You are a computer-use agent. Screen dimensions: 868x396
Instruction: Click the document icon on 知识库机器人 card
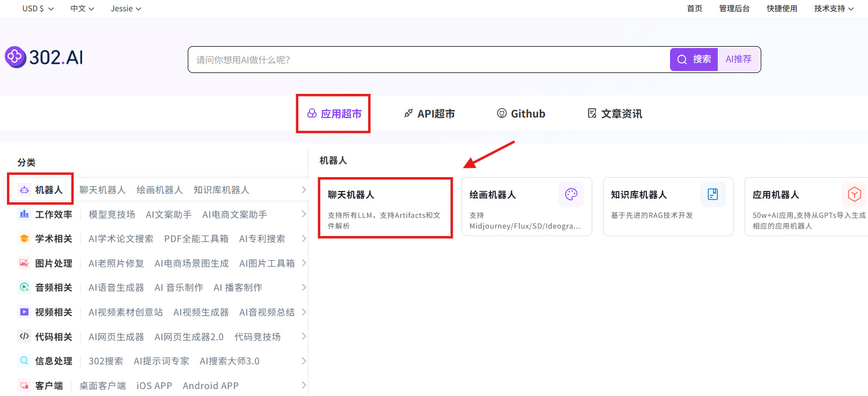tap(713, 194)
